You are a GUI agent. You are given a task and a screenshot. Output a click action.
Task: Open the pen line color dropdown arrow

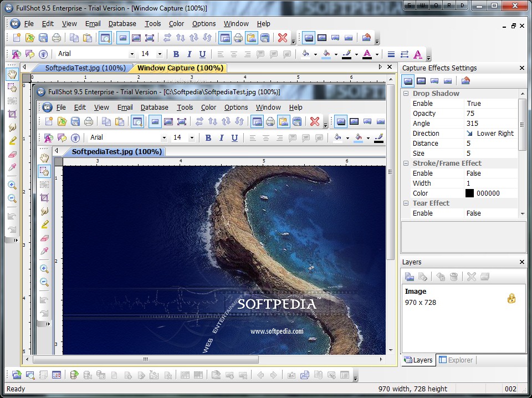(356, 54)
